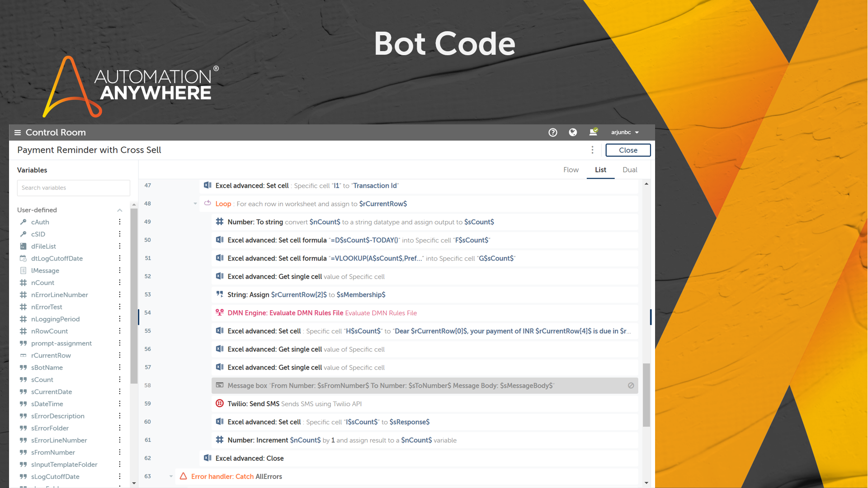868x488 pixels.
Task: Click the Loop action icon on line 48
Action: (208, 204)
